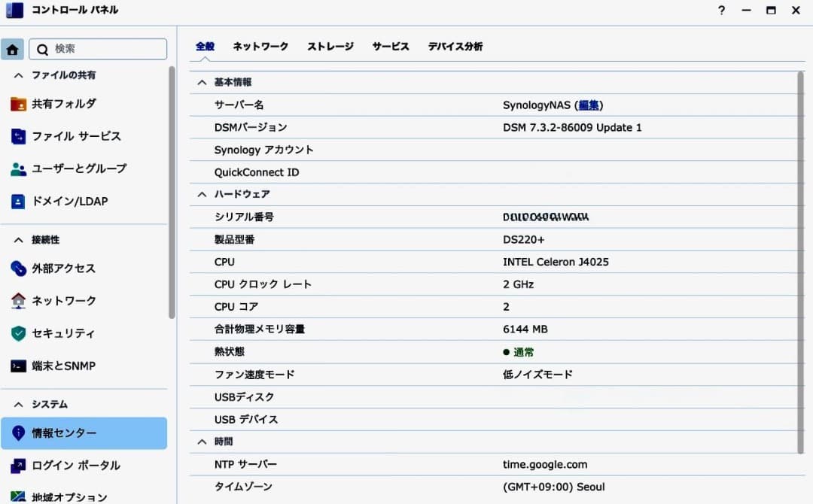Click the 製品型番 row label

[234, 240]
